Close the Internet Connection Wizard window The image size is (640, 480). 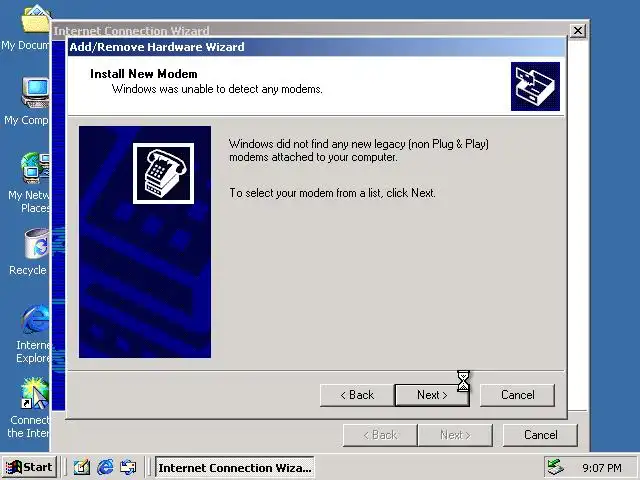pyautogui.click(x=578, y=31)
